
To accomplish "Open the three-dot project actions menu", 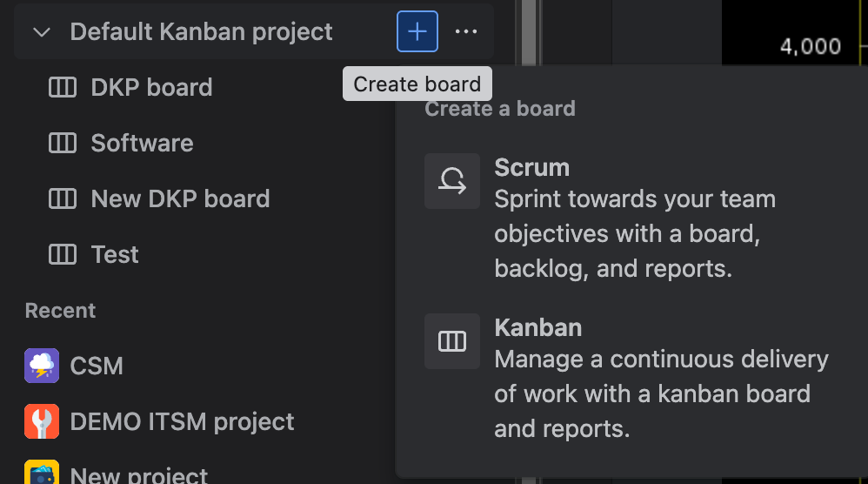I will (x=466, y=32).
